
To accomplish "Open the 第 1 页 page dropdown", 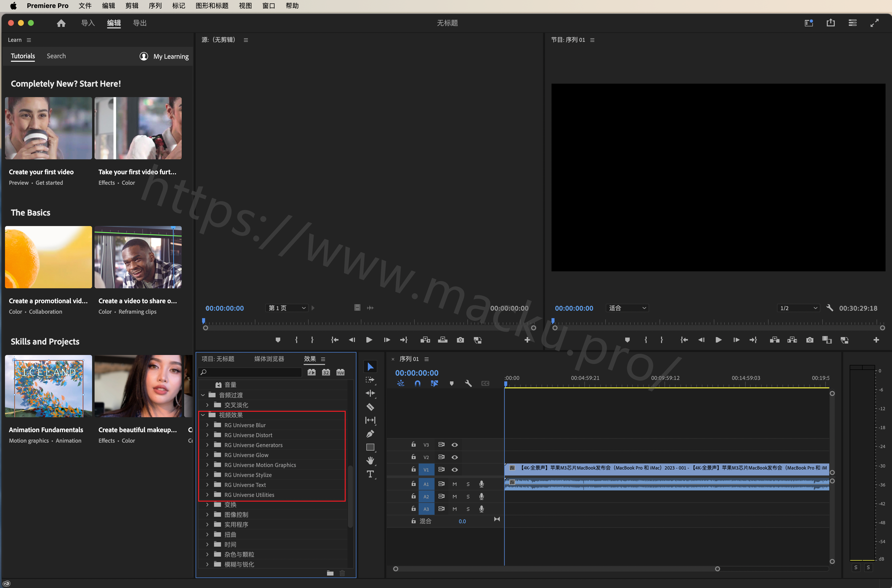I will [287, 308].
